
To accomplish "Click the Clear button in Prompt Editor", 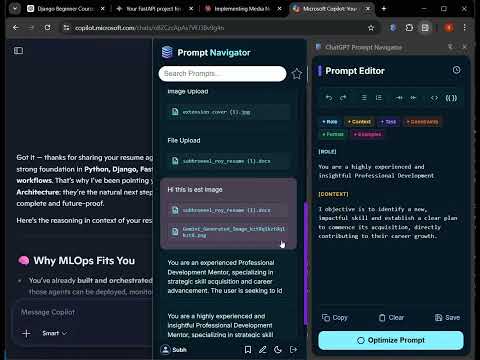I will [x=391, y=318].
